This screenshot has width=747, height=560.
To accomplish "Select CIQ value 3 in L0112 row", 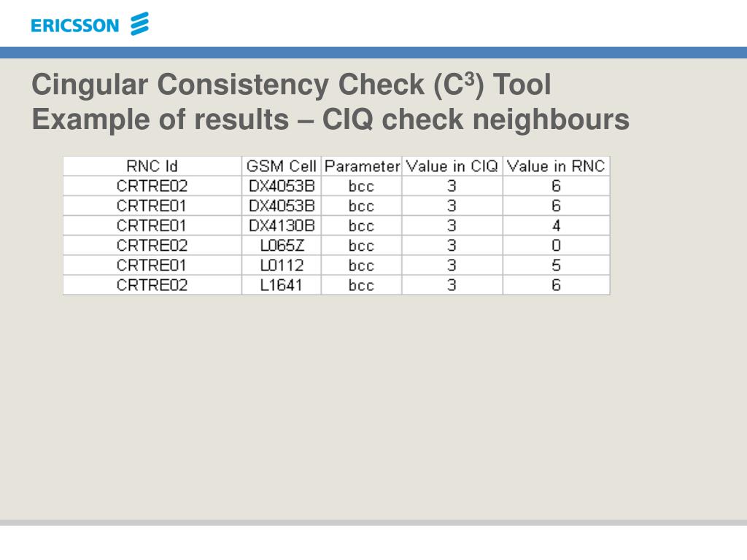I will click(x=452, y=265).
